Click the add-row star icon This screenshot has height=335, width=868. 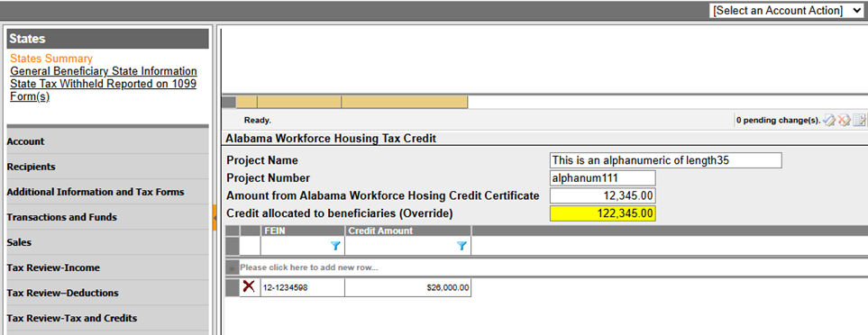point(232,267)
